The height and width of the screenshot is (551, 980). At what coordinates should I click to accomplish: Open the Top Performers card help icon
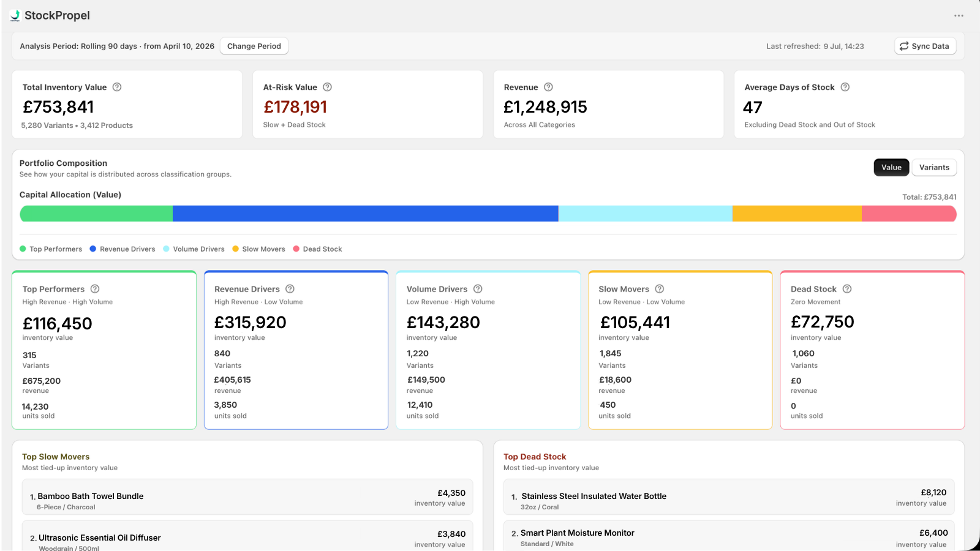click(x=95, y=289)
